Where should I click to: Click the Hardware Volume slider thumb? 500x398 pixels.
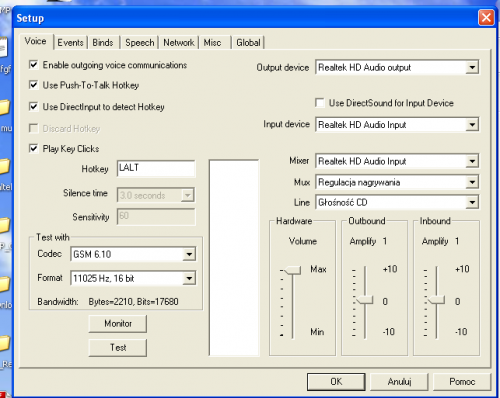[292, 270]
